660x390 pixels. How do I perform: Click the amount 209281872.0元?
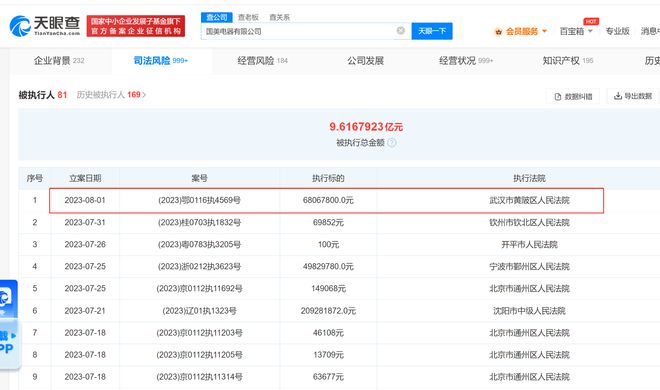pos(328,311)
